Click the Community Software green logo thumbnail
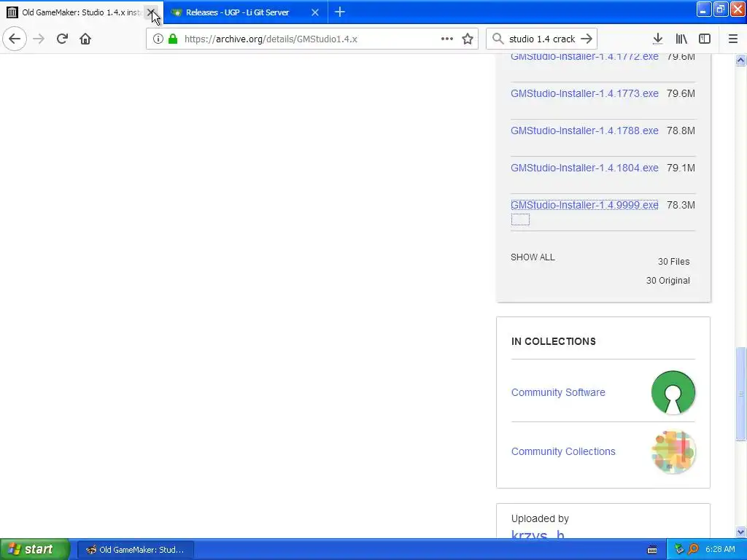 673,392
